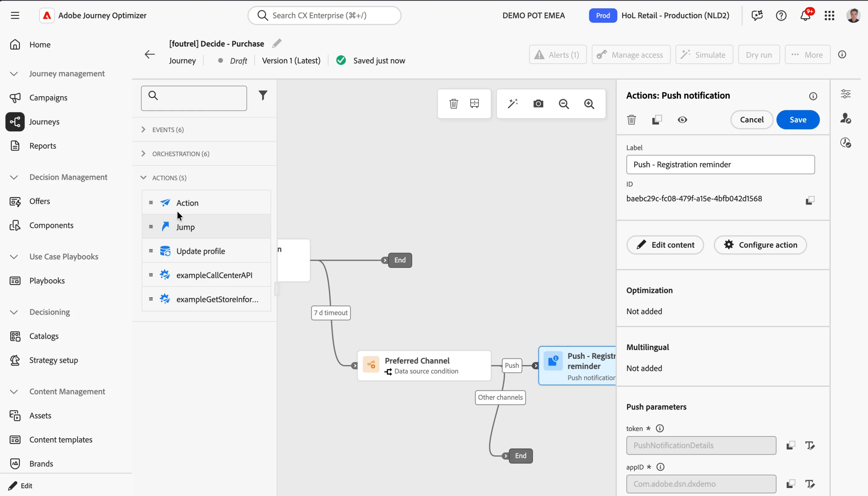Take a canvas screenshot with camera icon
This screenshot has height=496, width=868.
(x=538, y=104)
